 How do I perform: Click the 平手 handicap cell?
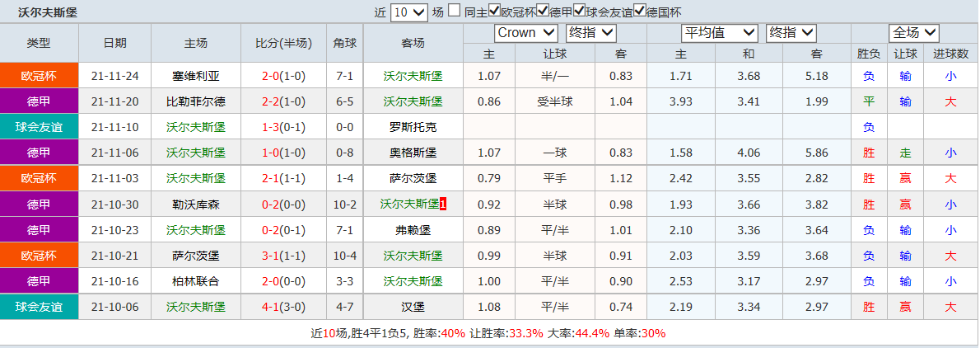coord(554,178)
